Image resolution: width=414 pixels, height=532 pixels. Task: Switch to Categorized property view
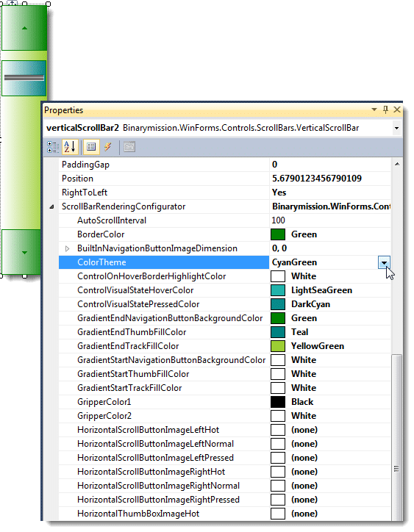click(x=53, y=147)
